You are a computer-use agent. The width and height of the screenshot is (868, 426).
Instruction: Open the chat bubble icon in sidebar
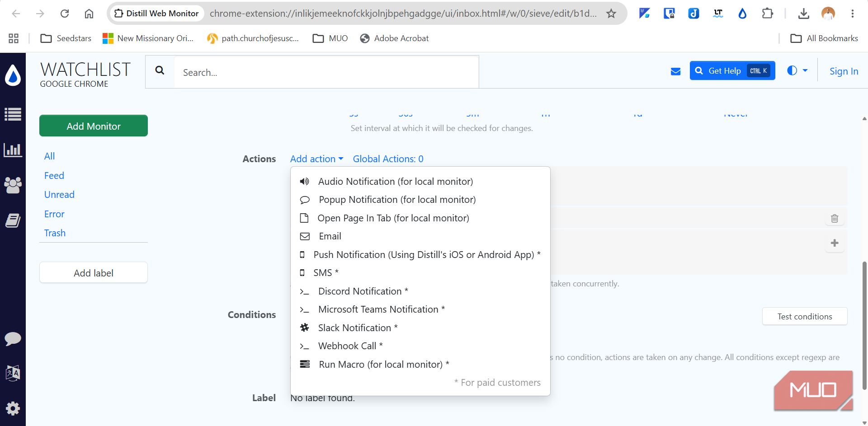click(x=13, y=338)
